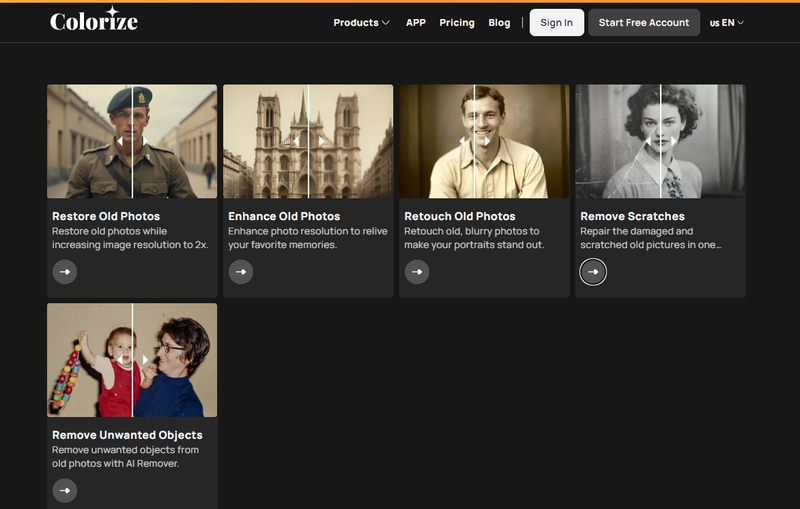Click text 'Enhance photo resolution to relive'

pyautogui.click(x=308, y=231)
